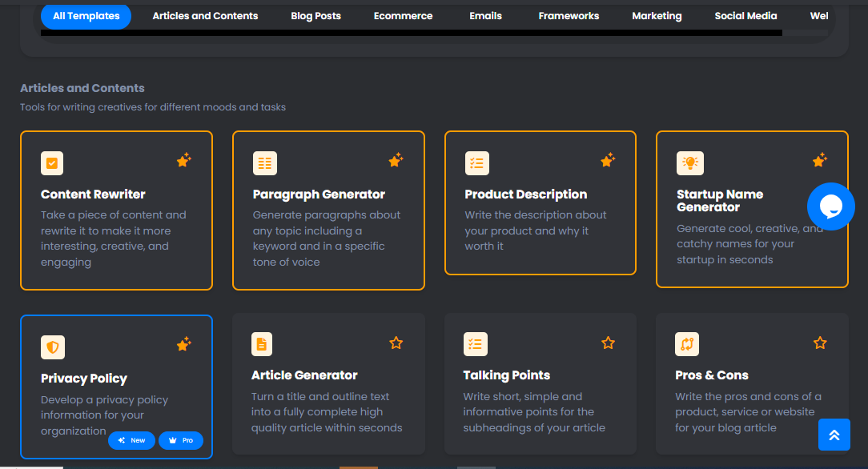Unfavorite Content Rewriter via its star

(x=184, y=160)
